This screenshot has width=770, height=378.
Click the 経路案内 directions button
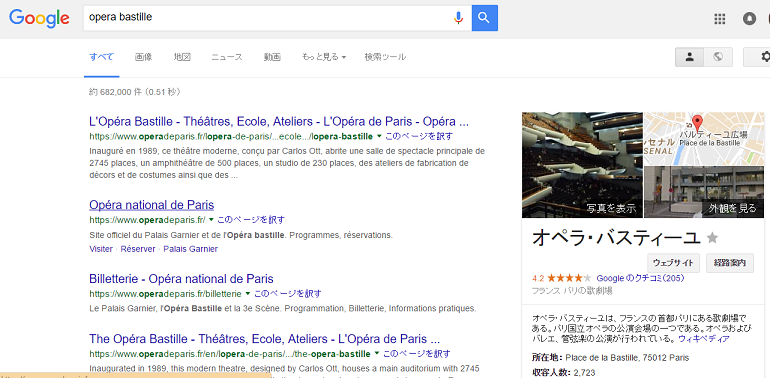(730, 263)
